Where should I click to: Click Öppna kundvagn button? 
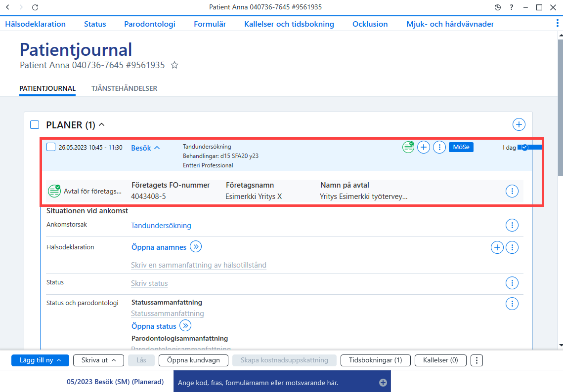point(193,360)
